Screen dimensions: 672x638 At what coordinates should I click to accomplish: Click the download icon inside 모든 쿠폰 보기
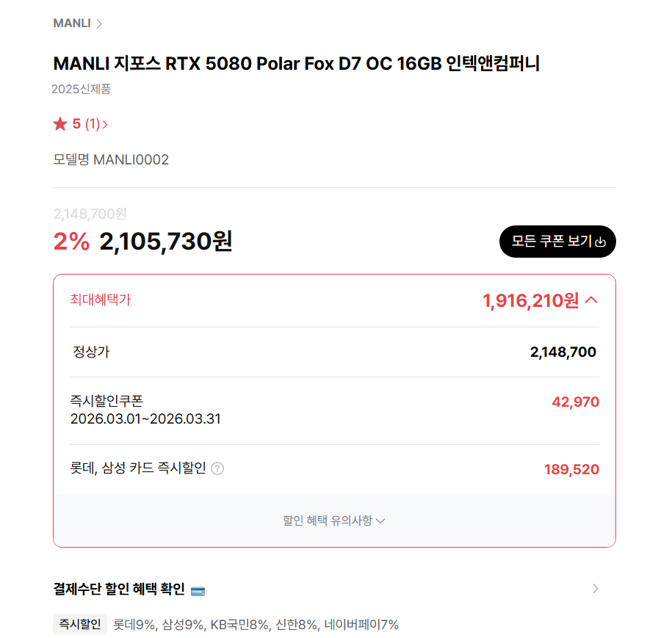(601, 242)
